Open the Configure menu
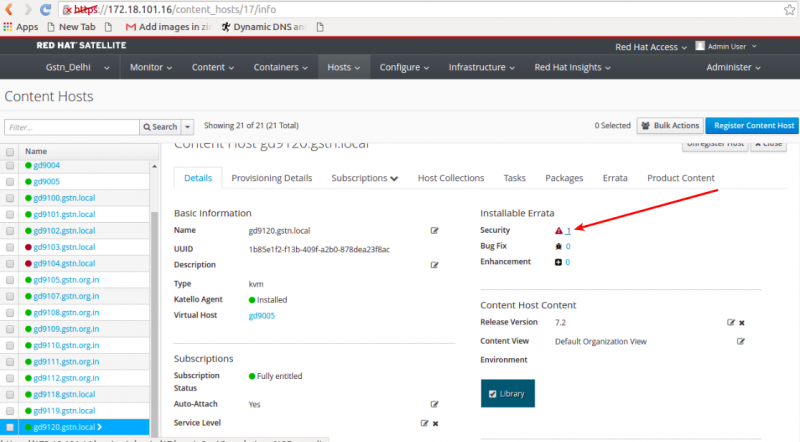The height and width of the screenshot is (442, 800). 404,67
